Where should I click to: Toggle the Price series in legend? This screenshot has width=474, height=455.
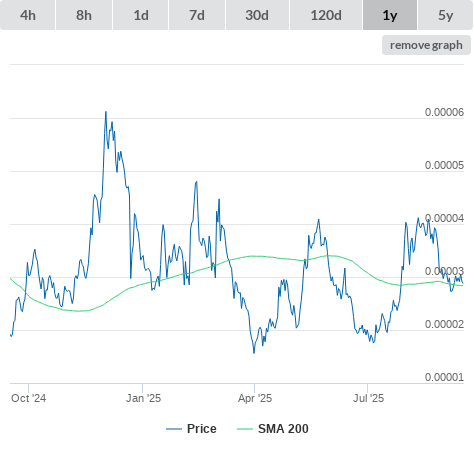coord(202,429)
